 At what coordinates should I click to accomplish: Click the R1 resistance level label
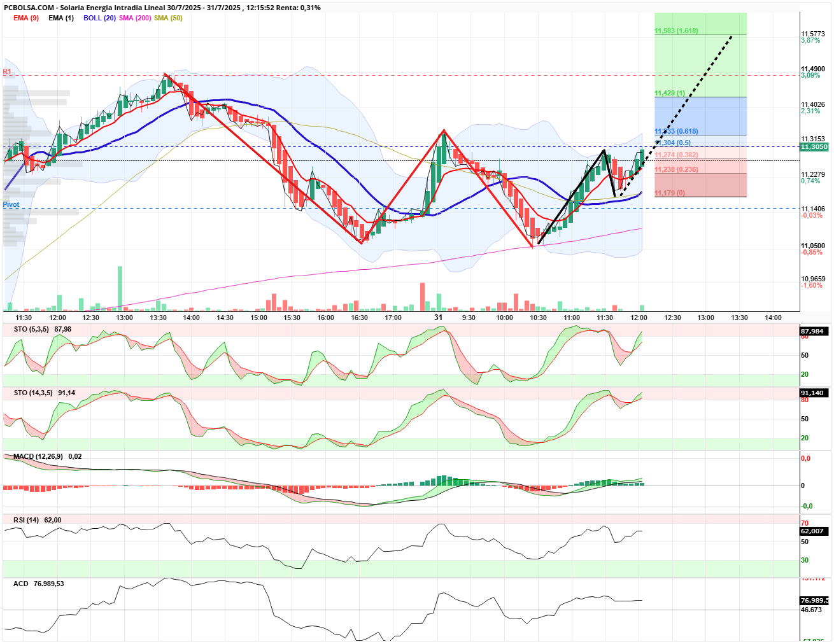pyautogui.click(x=7, y=71)
